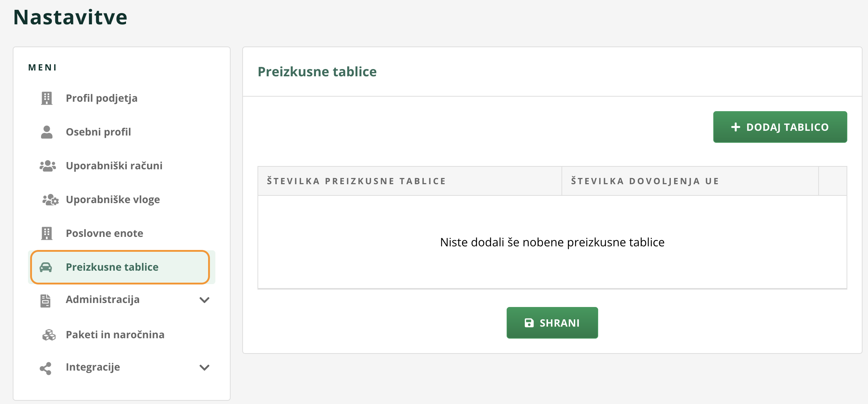Click the boxes icon for Paketi in naročnina
868x404 pixels.
[49, 335]
